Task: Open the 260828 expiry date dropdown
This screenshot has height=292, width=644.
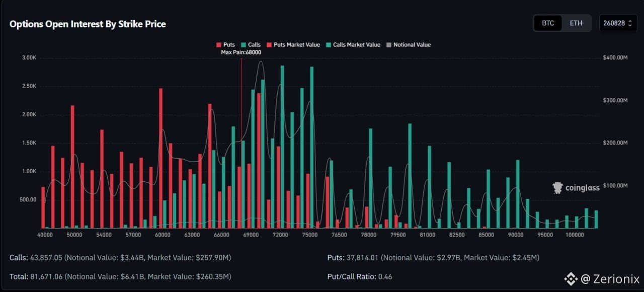Action: coord(618,23)
